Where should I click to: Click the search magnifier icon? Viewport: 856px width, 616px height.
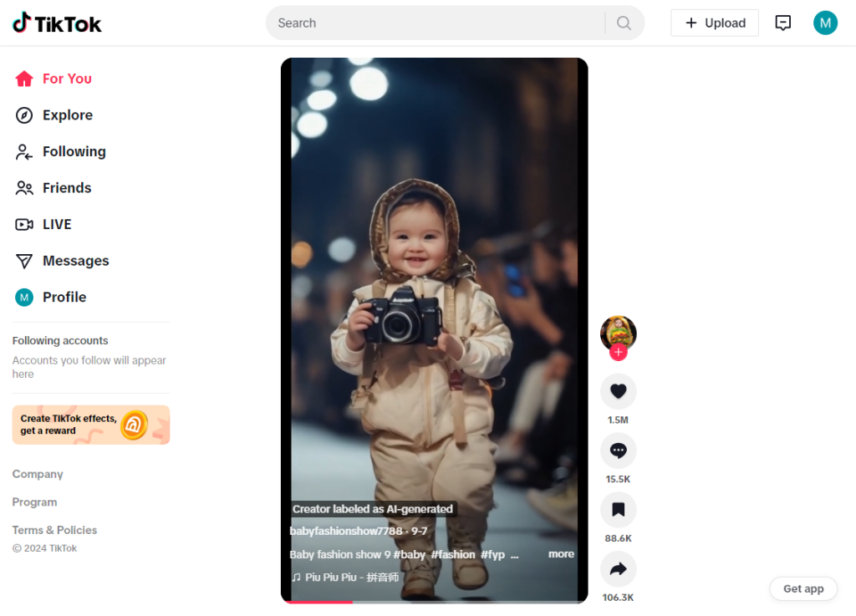click(624, 23)
